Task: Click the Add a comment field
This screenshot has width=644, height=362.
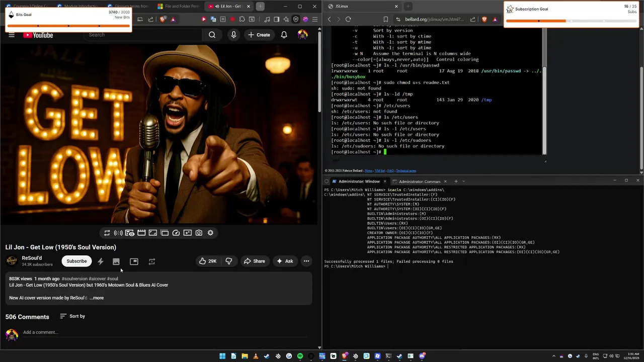Action: (40, 332)
